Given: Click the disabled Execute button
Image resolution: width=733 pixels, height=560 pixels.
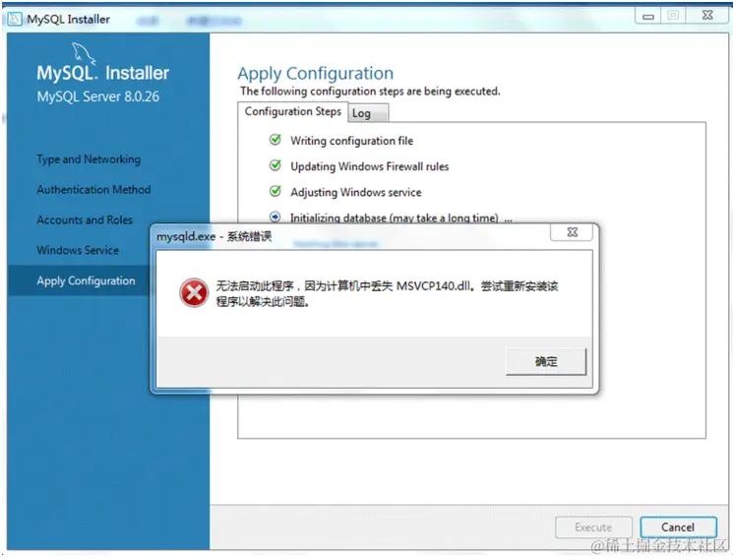Looking at the screenshot, I should tap(593, 527).
